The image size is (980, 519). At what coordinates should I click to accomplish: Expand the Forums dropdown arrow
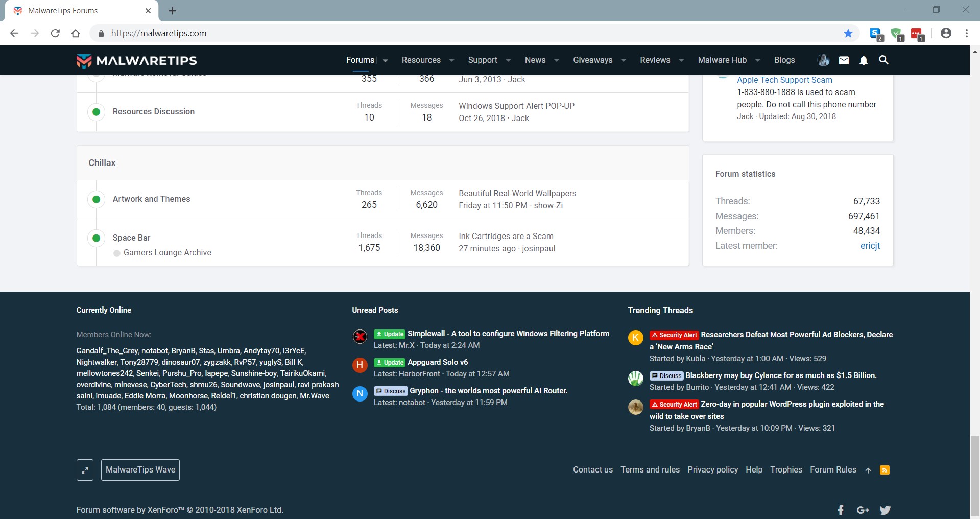click(x=385, y=60)
